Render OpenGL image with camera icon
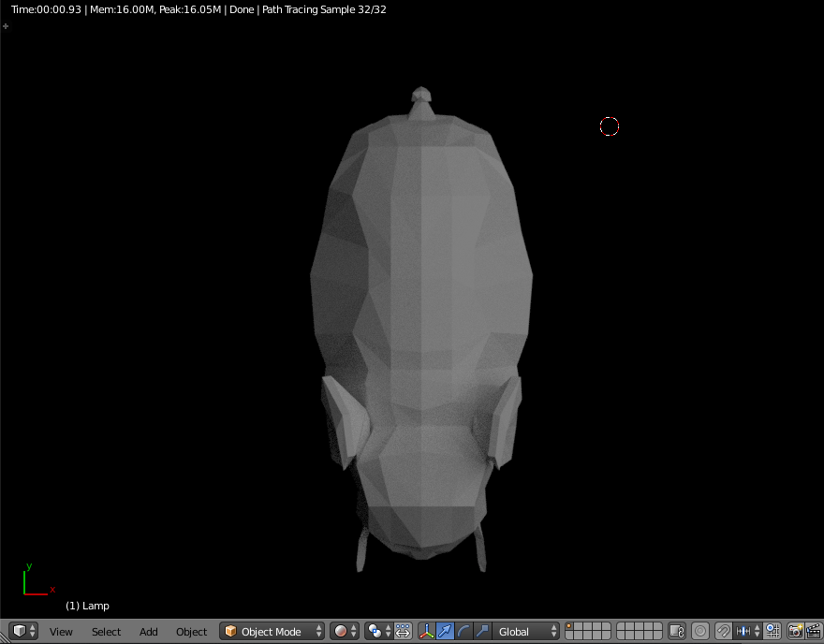 pos(795,631)
